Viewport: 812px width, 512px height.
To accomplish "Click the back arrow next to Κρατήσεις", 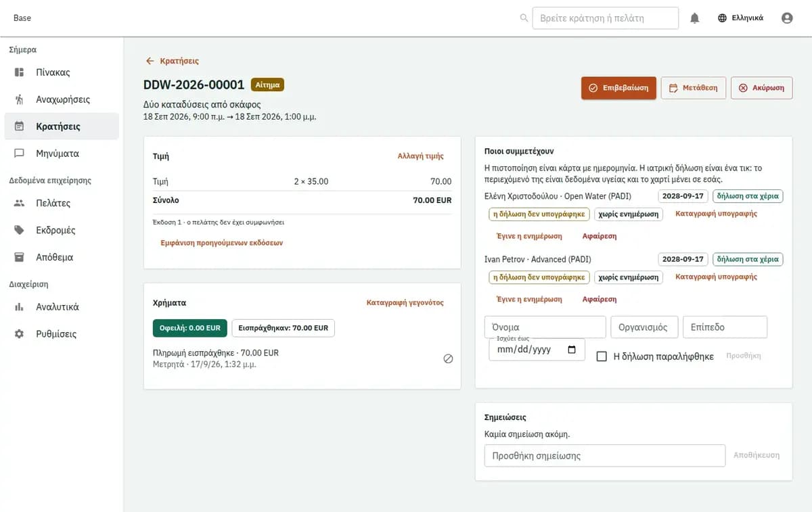I will (150, 61).
